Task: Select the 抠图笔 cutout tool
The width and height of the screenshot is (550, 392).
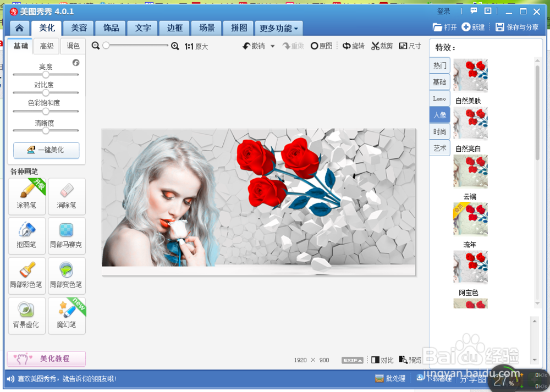Action: (26, 236)
